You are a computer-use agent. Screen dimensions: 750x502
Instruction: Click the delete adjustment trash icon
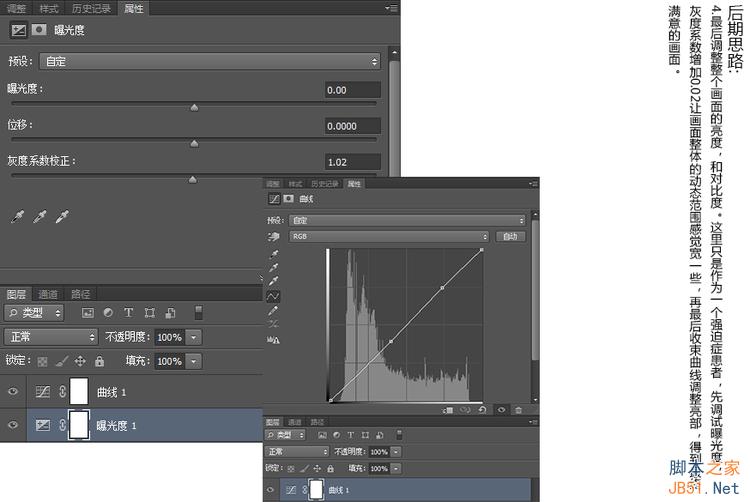pyautogui.click(x=518, y=410)
